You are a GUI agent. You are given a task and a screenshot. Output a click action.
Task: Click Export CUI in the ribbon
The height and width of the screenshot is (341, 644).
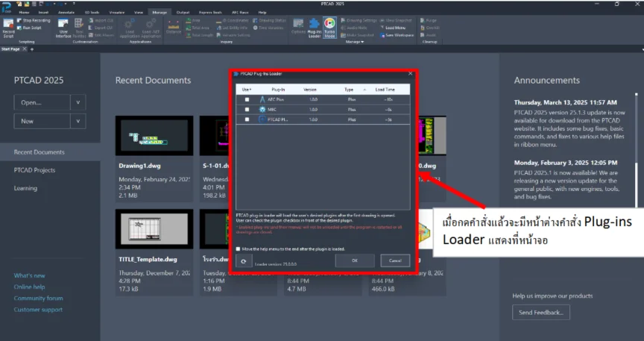tap(101, 28)
